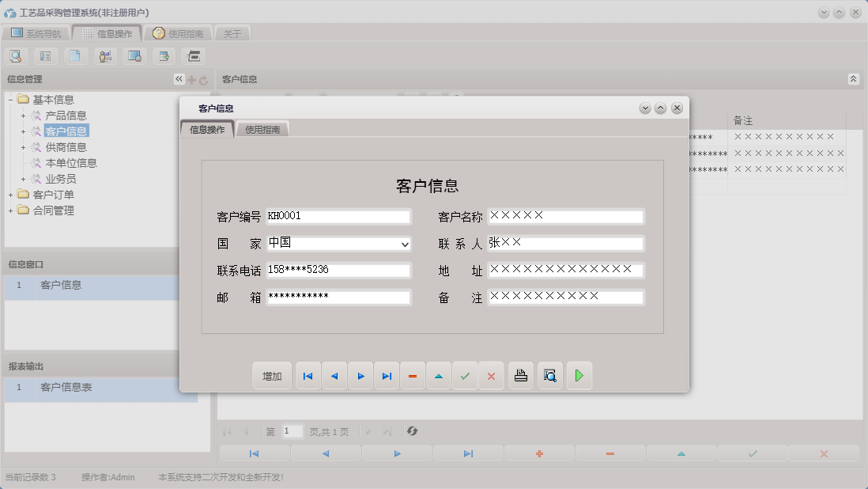Collapse the 信息管理 side panel
The width and height of the screenshot is (868, 489).
pos(179,79)
